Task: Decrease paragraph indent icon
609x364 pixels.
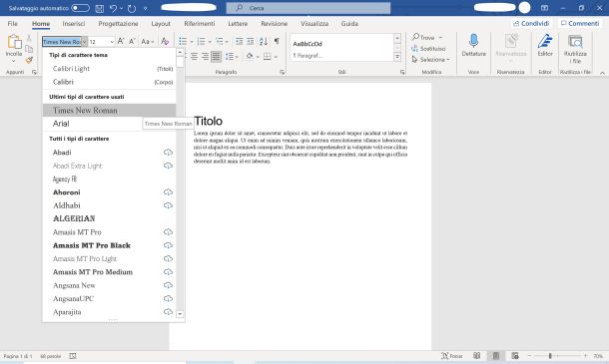Action: click(240, 41)
